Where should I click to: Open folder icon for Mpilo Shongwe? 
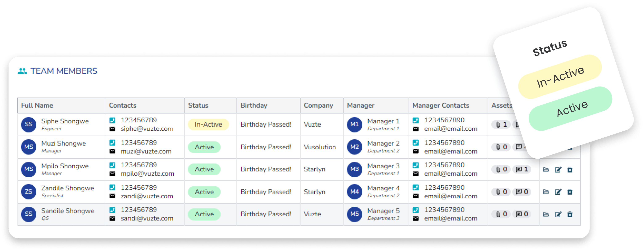[x=546, y=170]
